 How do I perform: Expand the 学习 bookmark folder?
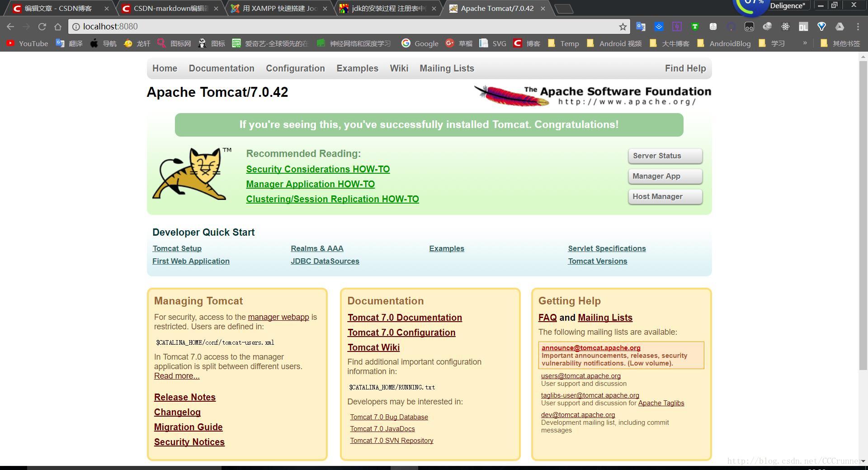772,43
